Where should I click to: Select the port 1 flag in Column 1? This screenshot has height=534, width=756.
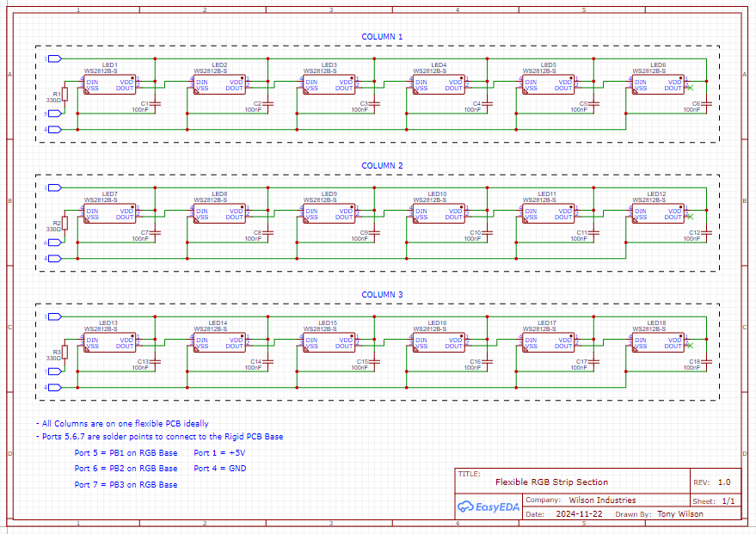[x=54, y=58]
